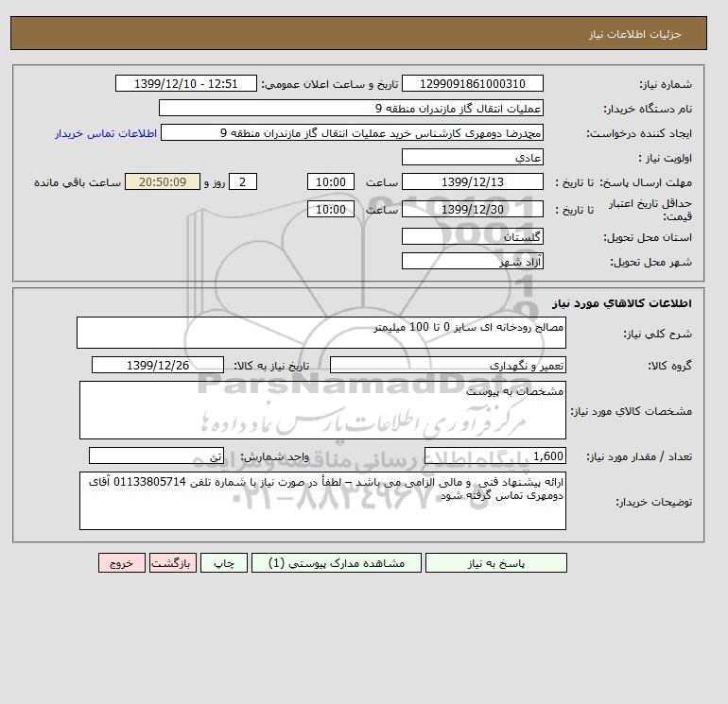The height and width of the screenshot is (704, 728).
Task: Click the price validity date 1399/12/30
Action: pyautogui.click(x=472, y=209)
